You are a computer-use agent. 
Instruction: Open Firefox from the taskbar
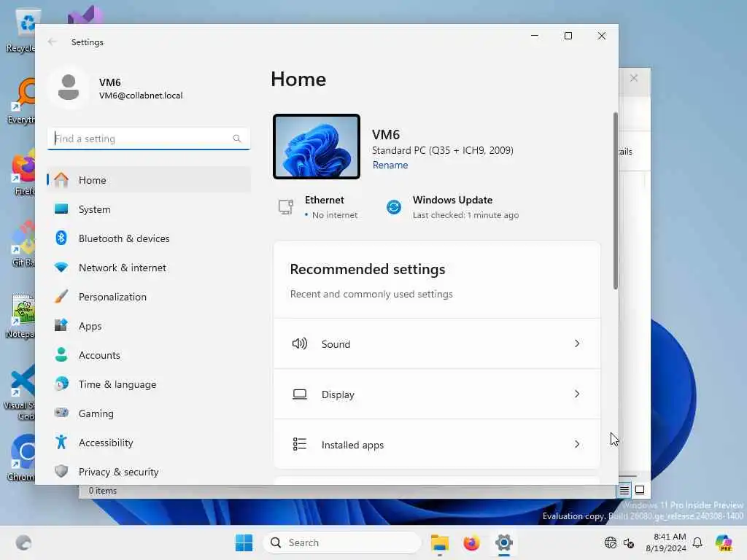click(x=471, y=542)
